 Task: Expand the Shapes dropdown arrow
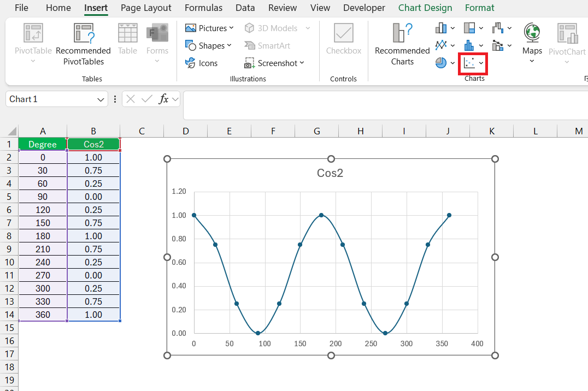pos(229,45)
